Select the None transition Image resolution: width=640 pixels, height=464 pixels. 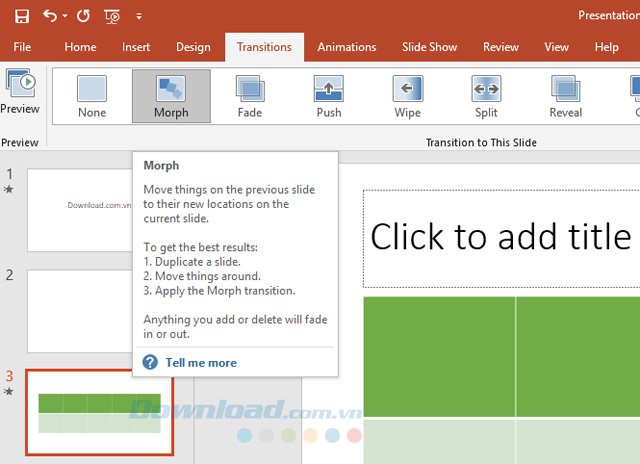[x=92, y=96]
